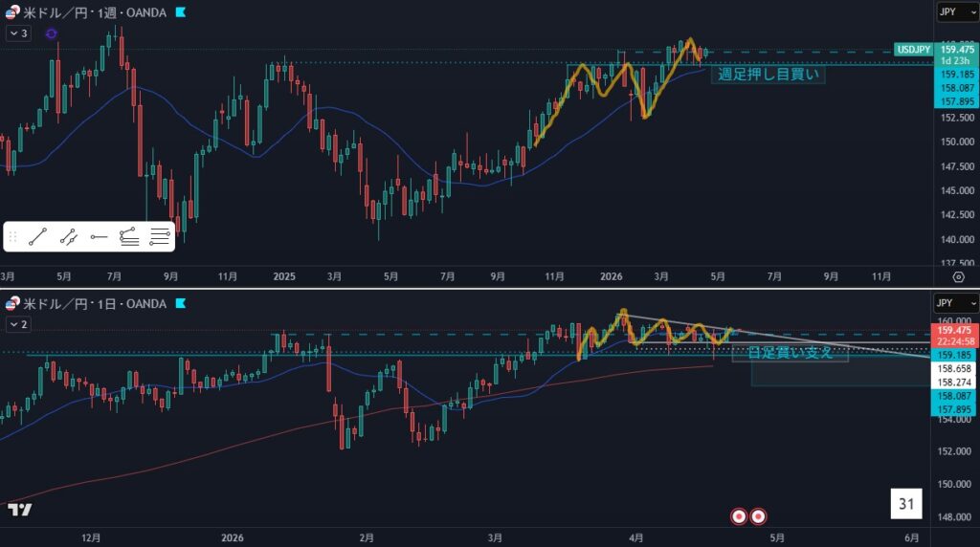The height and width of the screenshot is (547, 980).
Task: Select the 週足押し目買い text label
Action: pos(768,75)
